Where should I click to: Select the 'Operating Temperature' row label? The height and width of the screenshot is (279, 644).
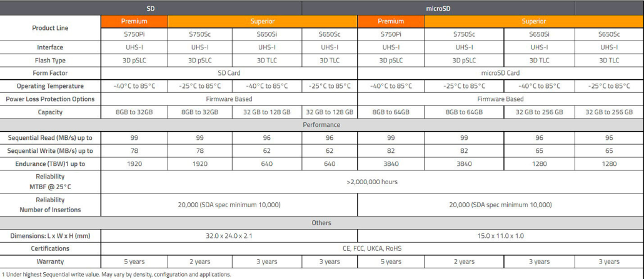click(x=50, y=86)
